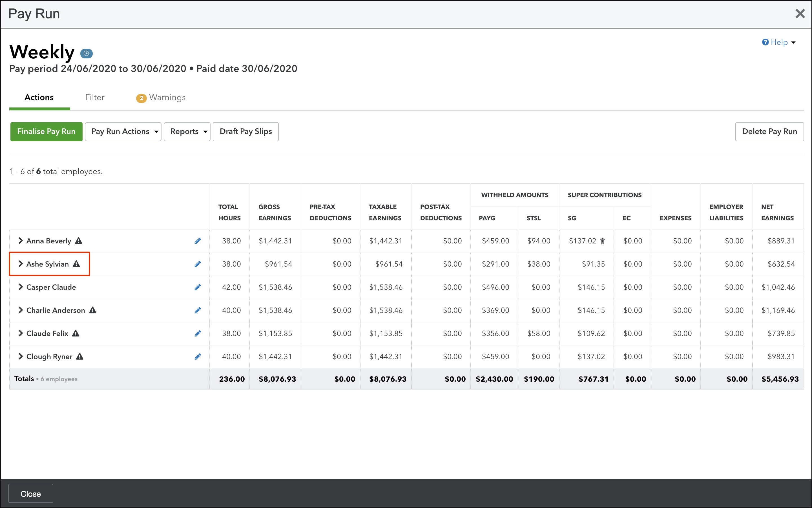Click the Totals 6 employees label
The height and width of the screenshot is (508, 812).
coord(46,379)
